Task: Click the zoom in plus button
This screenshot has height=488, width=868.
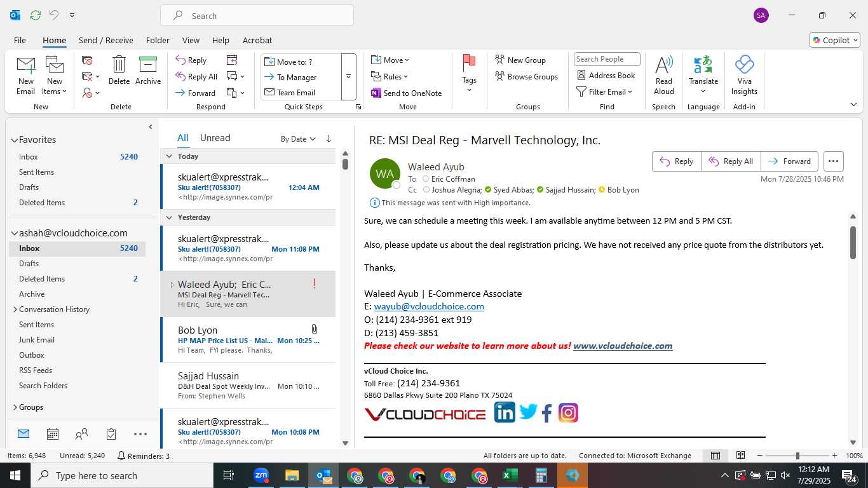Action: tap(834, 456)
